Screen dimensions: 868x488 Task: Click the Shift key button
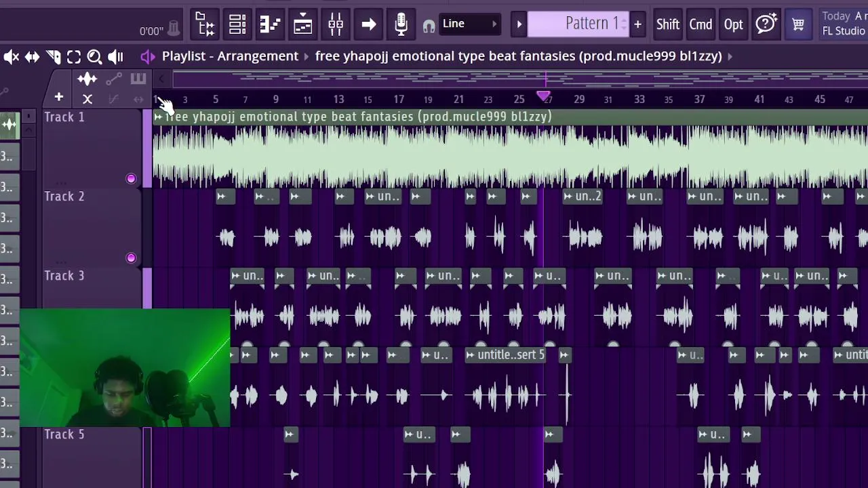click(x=667, y=24)
